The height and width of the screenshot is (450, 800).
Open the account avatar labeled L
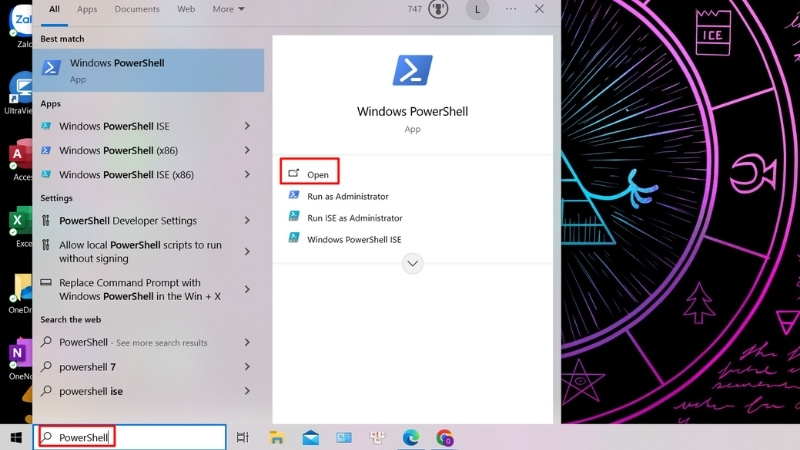coord(477,9)
